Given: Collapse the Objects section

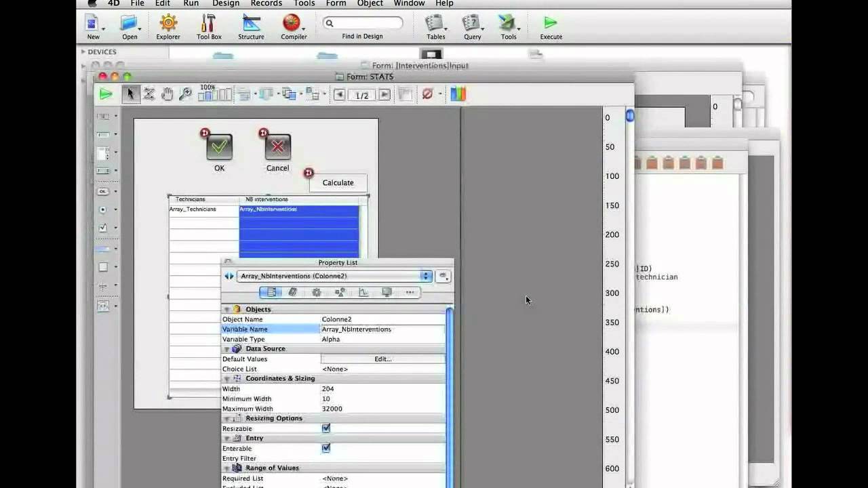Looking at the screenshot, I should (227, 310).
